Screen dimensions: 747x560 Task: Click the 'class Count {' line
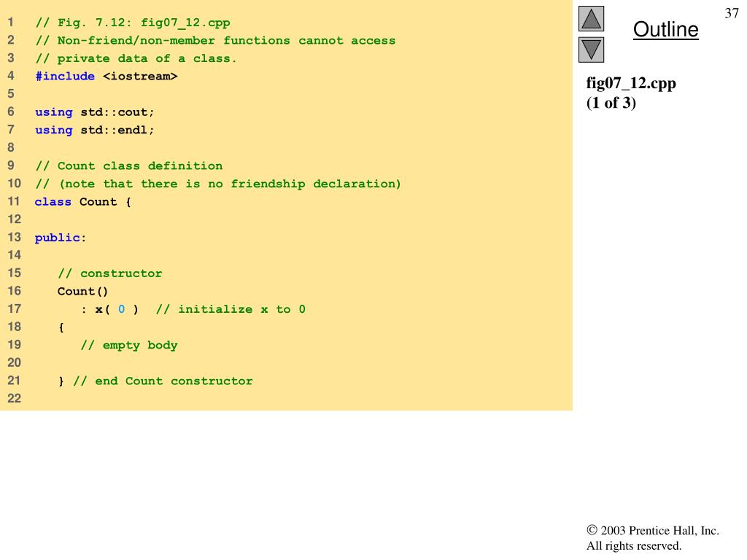pyautogui.click(x=83, y=202)
